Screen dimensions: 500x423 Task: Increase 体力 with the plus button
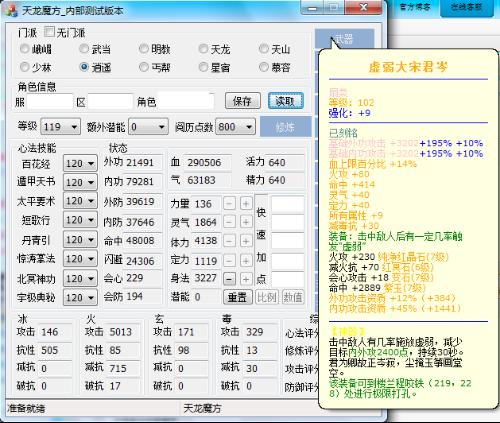click(x=246, y=241)
